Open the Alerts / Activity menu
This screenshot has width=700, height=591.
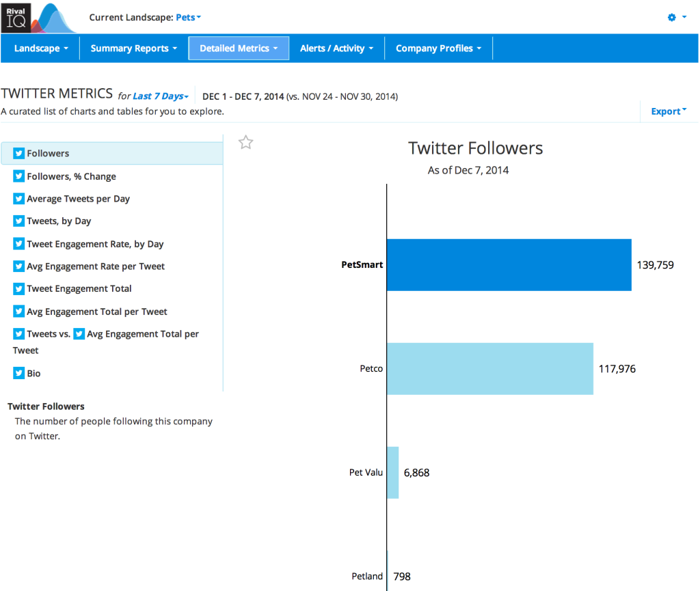336,49
